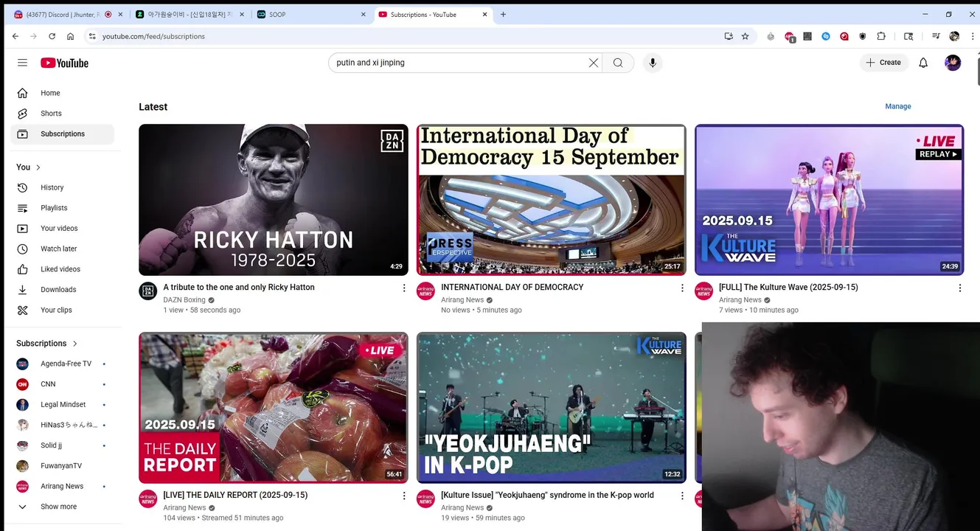
Task: Open FuwanyanTV channel
Action: (63, 466)
